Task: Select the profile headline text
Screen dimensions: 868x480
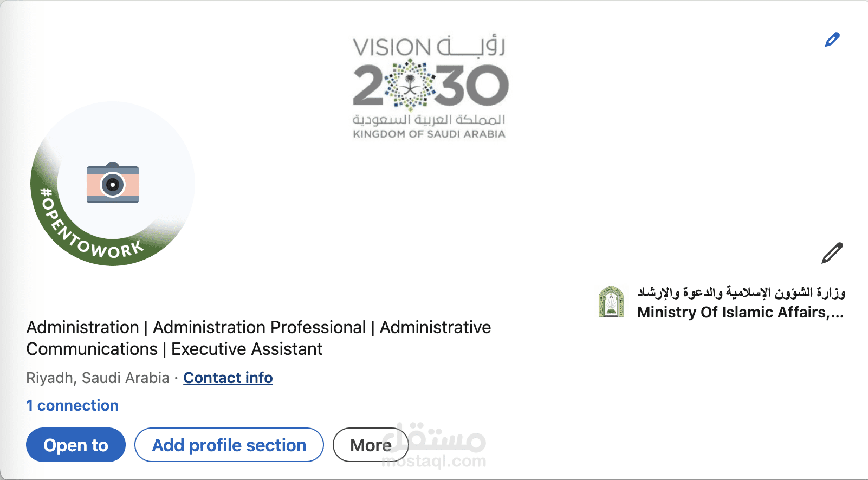Action: (258, 338)
